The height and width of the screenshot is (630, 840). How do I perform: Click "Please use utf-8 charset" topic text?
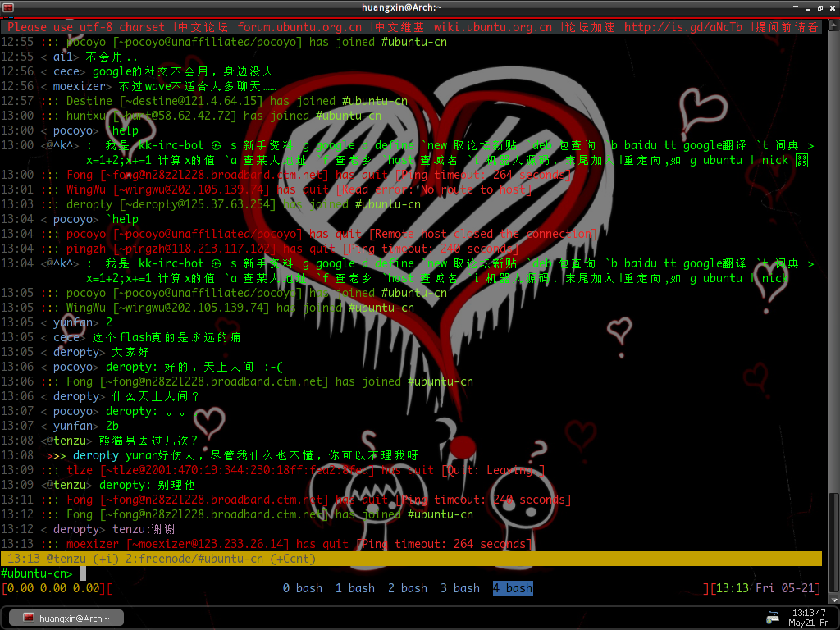pos(85,27)
